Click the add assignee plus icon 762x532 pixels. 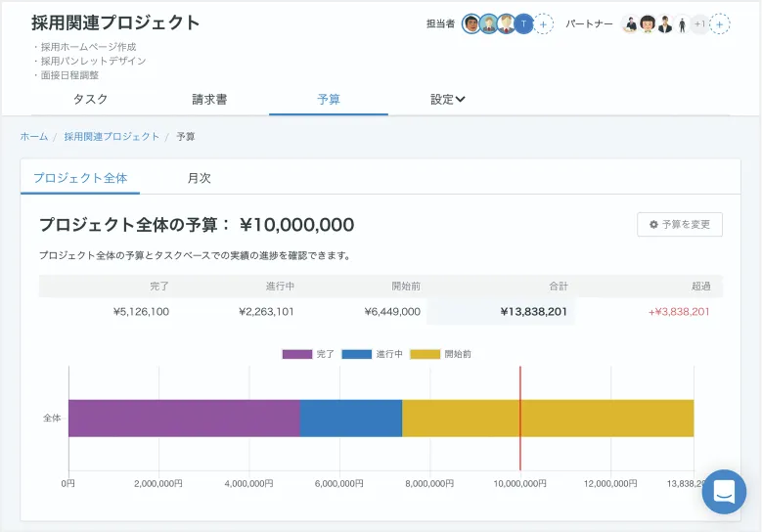point(545,24)
